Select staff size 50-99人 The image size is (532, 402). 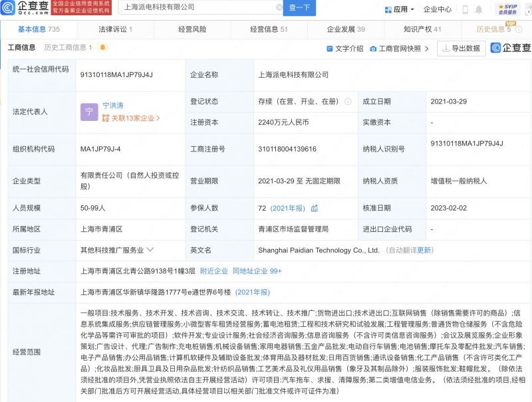pyautogui.click(x=92, y=208)
